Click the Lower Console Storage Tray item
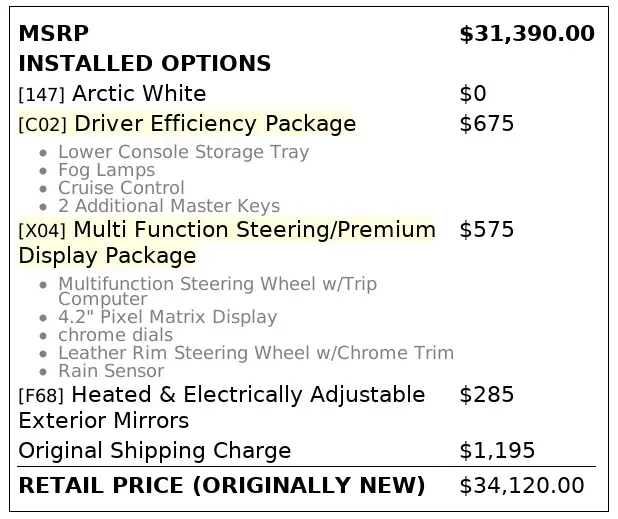Screen dimensions: 618x519 click(x=183, y=152)
